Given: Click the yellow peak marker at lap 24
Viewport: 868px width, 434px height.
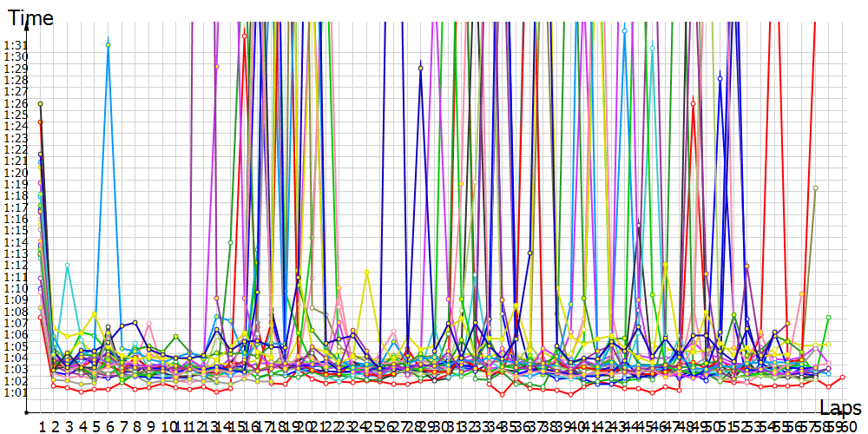Looking at the screenshot, I should 367,273.
